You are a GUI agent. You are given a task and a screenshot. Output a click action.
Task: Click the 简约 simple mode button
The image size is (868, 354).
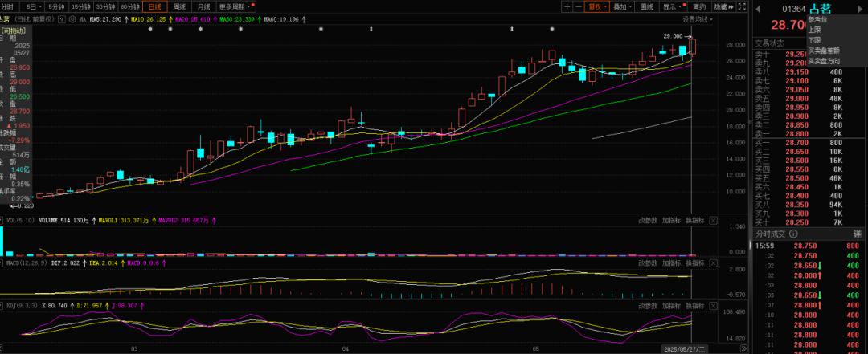tap(699, 6)
